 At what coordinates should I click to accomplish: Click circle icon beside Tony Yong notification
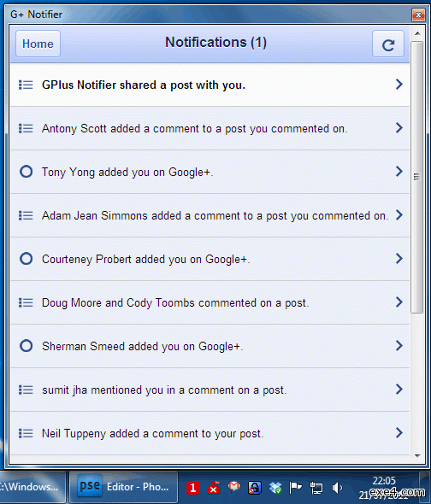tap(26, 172)
